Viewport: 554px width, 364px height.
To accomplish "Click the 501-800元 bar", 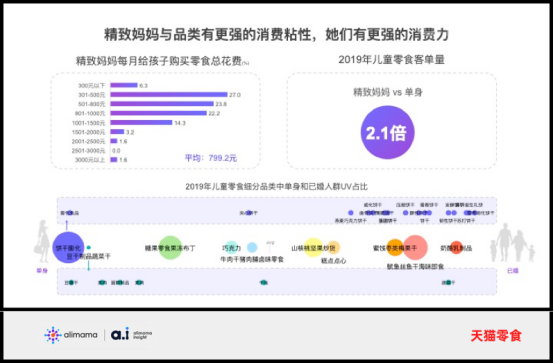I will tap(162, 104).
